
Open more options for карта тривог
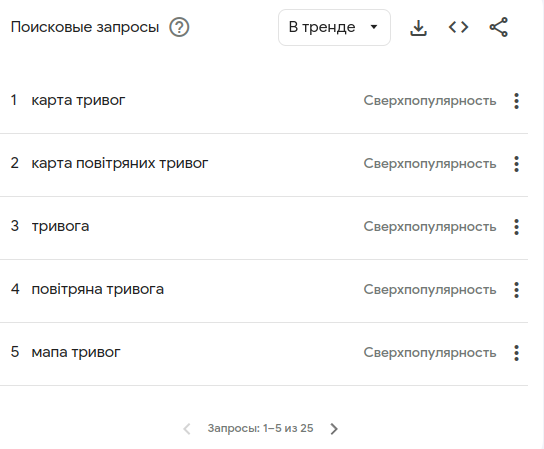[x=517, y=101]
